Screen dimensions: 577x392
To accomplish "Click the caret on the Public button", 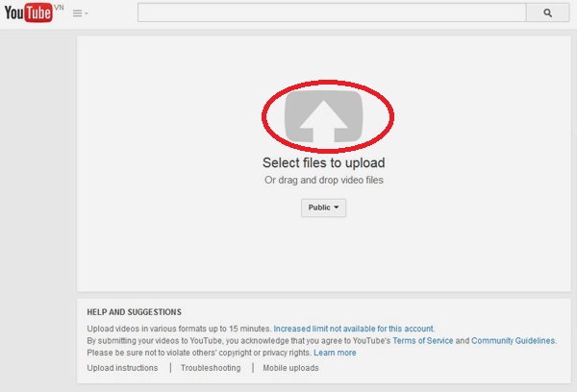I will point(337,208).
